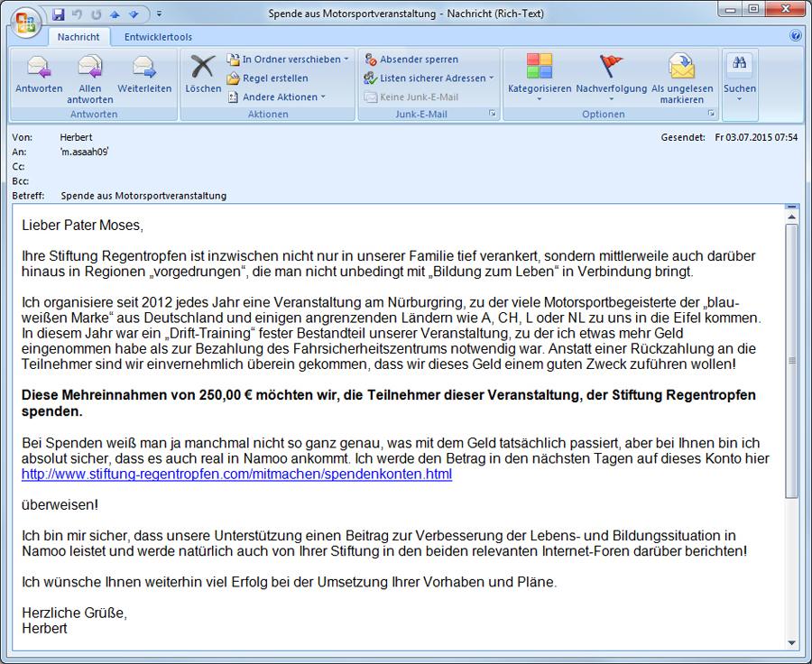The height and width of the screenshot is (664, 812).
Task: Minimize the message window
Action: point(731,9)
